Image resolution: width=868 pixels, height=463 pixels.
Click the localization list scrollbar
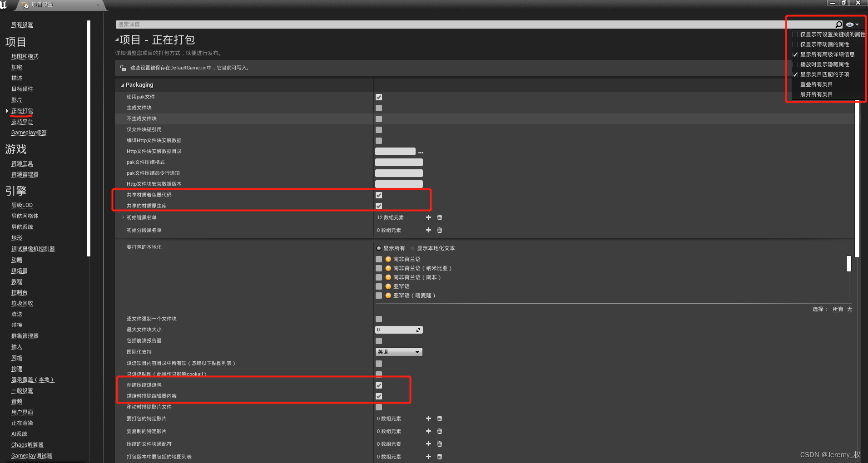[848, 264]
